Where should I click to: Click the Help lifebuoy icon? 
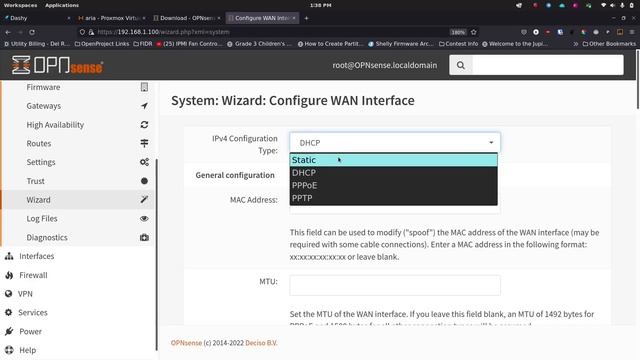click(x=9, y=350)
